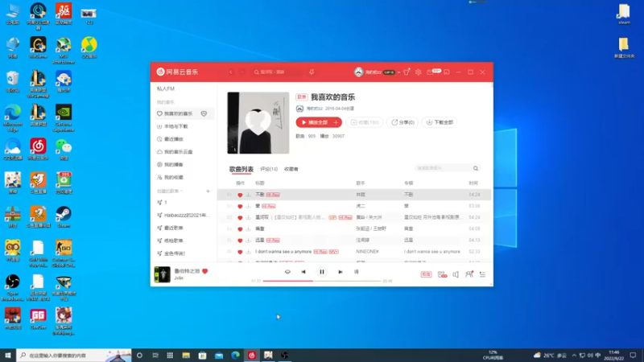Add all songs to queue with plus button
The width and height of the screenshot is (644, 362).
point(336,122)
